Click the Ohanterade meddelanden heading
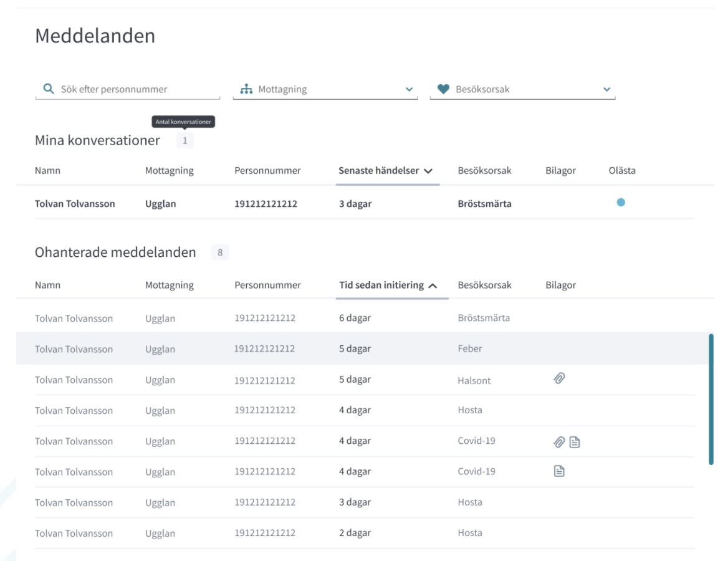This screenshot has height=561, width=728. [115, 252]
